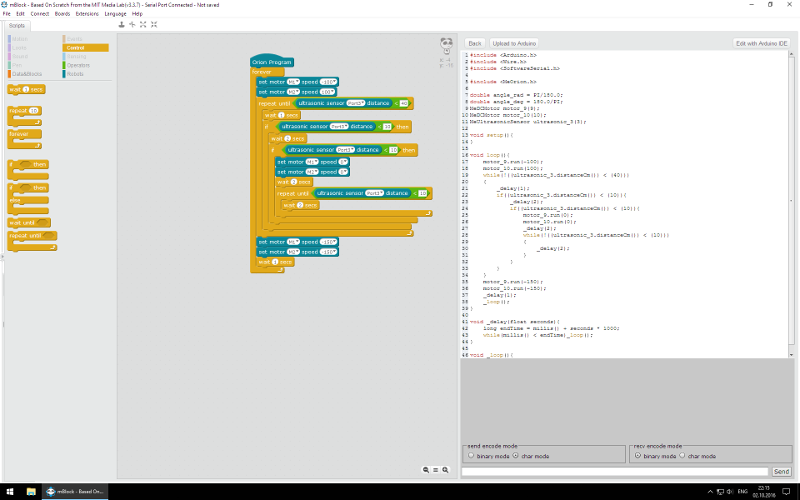Screen dimensions: 800x500
Task: Select send encode binary mode
Action: (471, 455)
